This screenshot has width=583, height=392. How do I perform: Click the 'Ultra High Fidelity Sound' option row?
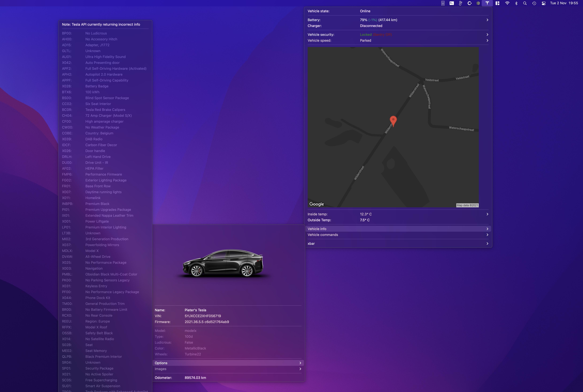click(105, 57)
